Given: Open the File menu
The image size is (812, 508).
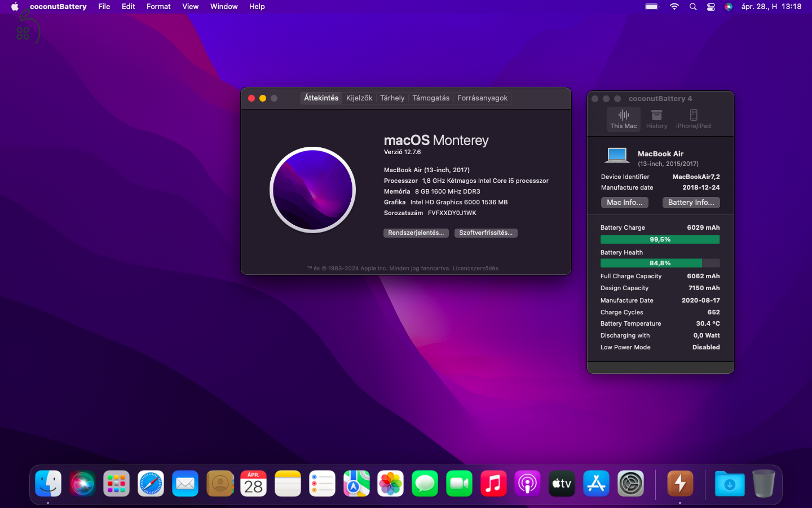Looking at the screenshot, I should (104, 7).
